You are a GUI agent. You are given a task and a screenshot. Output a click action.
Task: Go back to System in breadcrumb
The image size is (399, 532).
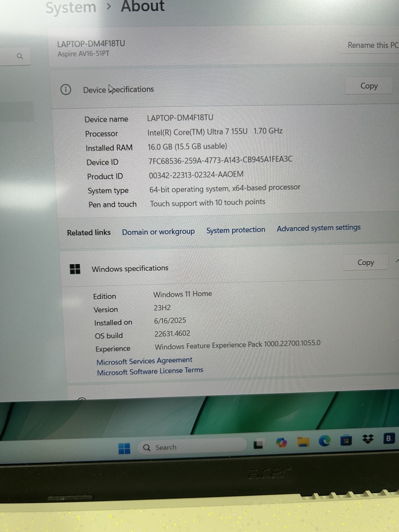tap(71, 7)
